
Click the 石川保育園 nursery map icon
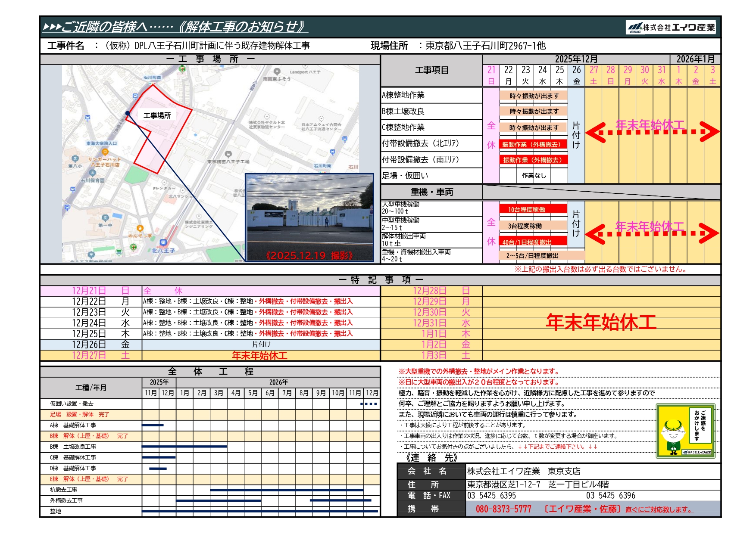tap(92, 173)
